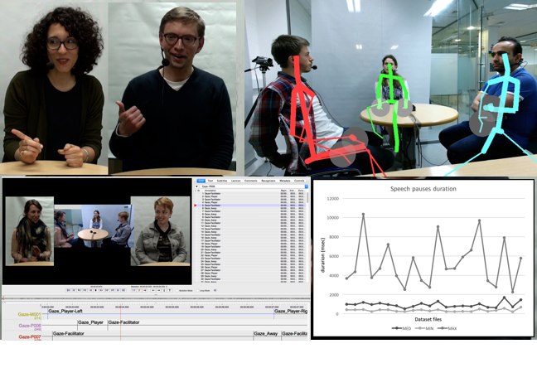Open the Gaze-P006 tier selection dropdown

(254, 186)
